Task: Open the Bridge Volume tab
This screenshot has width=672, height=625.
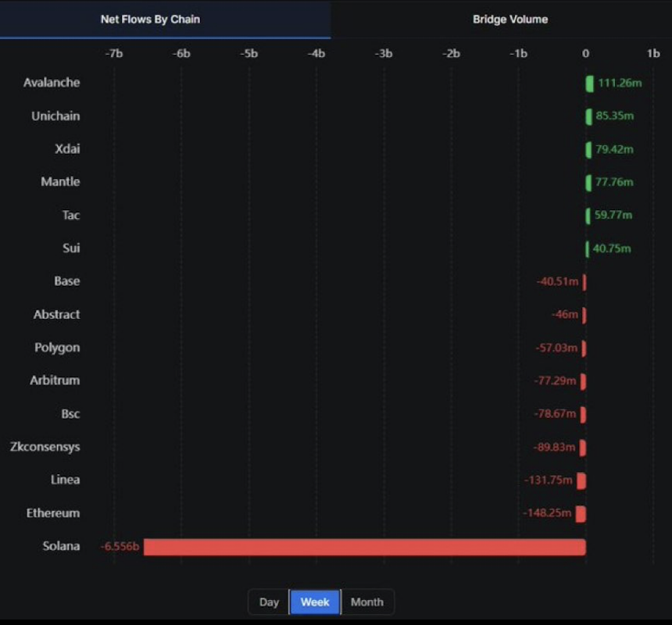Action: 510,20
